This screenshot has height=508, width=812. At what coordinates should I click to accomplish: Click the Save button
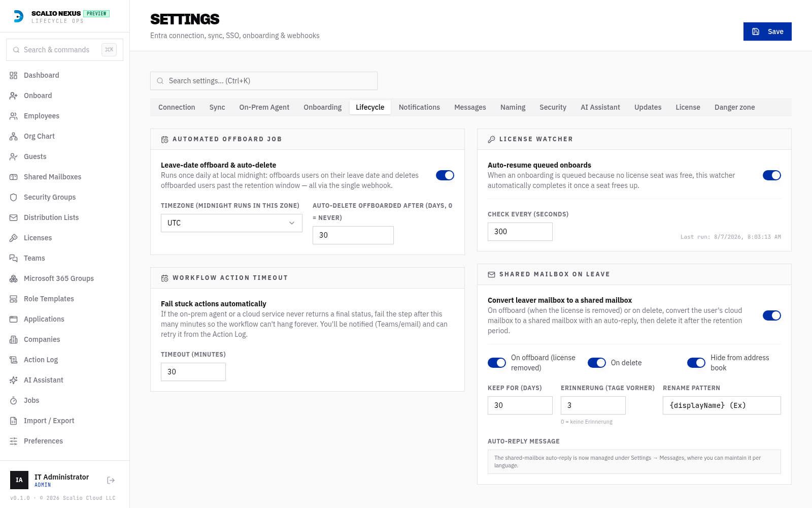coord(767,31)
